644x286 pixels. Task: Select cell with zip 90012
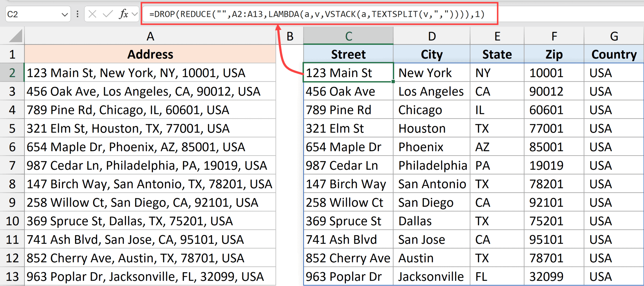point(553,92)
